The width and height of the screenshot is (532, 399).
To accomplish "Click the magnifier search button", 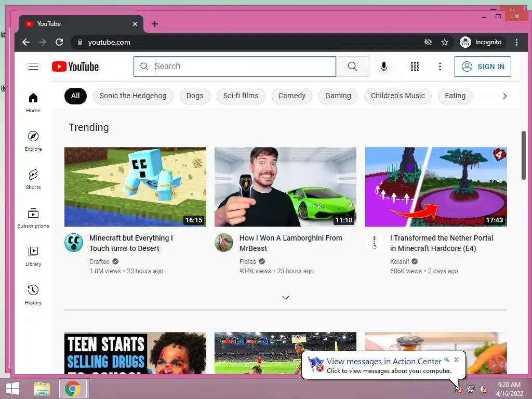I will click(x=353, y=66).
